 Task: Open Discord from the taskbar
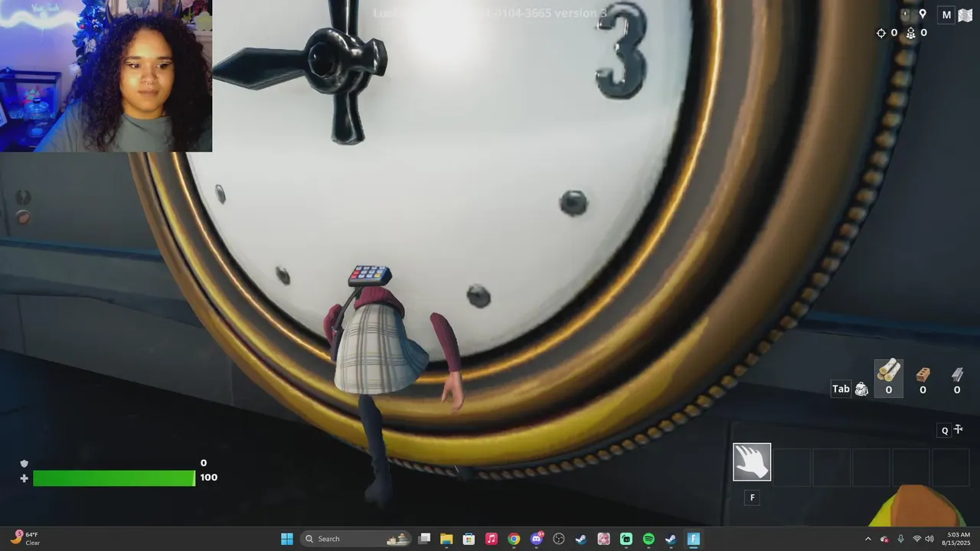pos(537,539)
